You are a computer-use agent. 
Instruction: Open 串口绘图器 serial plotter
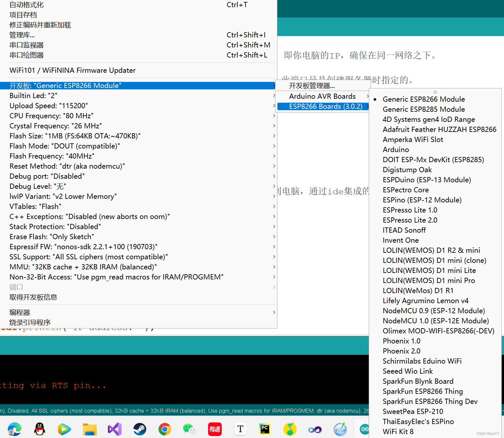[138, 55]
